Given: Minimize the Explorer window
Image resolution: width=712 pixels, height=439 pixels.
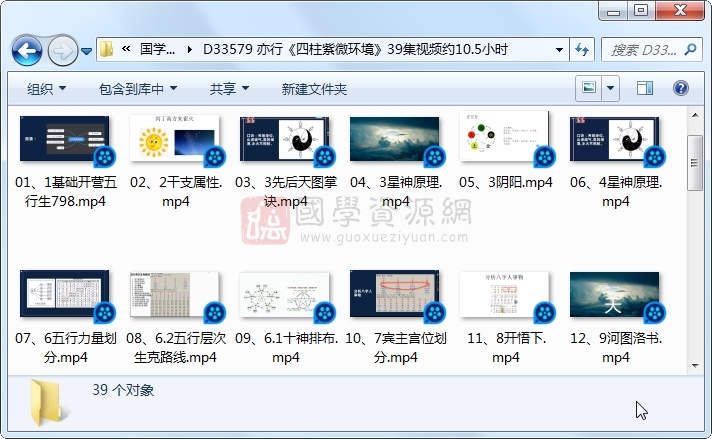Looking at the screenshot, I should [x=613, y=10].
